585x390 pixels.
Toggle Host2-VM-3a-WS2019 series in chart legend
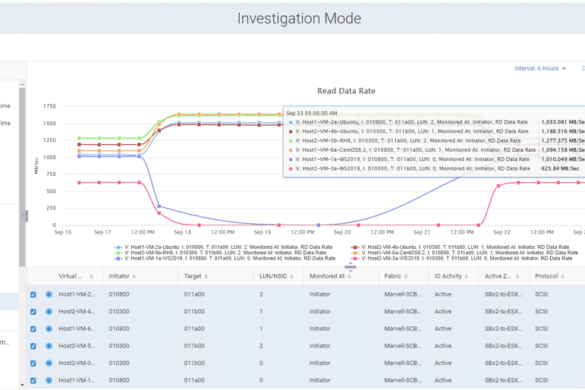coord(462,258)
